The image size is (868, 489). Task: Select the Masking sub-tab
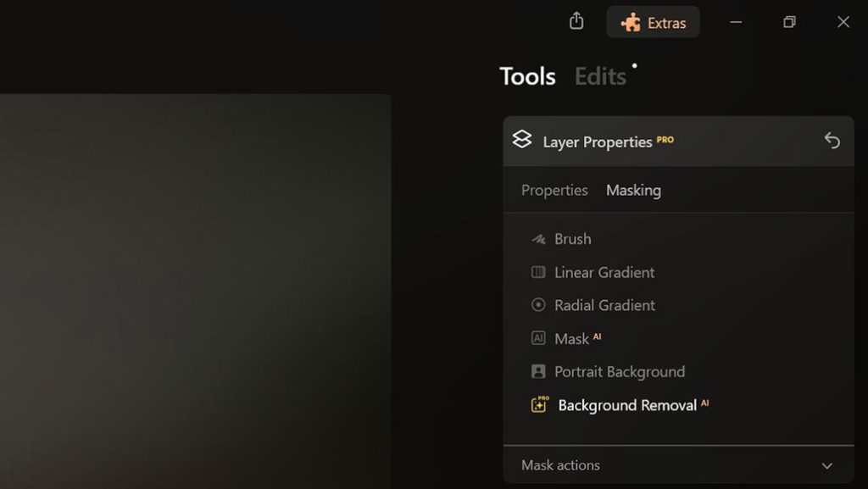point(633,191)
